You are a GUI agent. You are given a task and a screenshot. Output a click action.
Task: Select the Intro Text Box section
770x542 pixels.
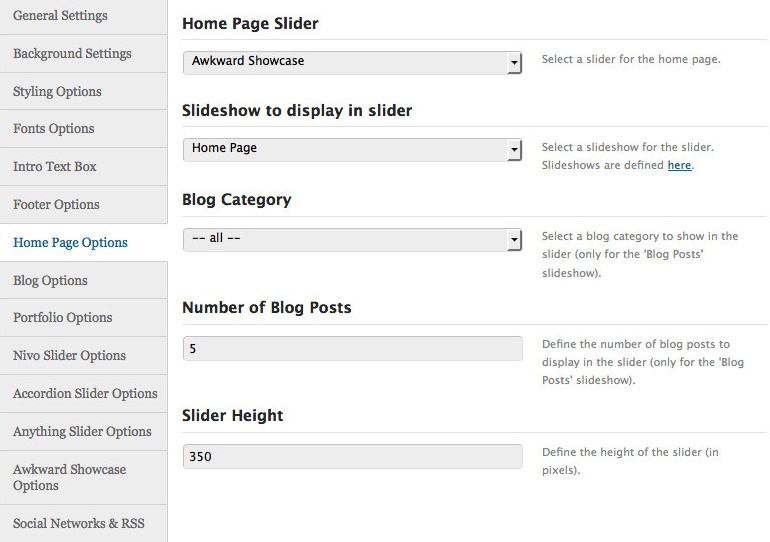83,166
